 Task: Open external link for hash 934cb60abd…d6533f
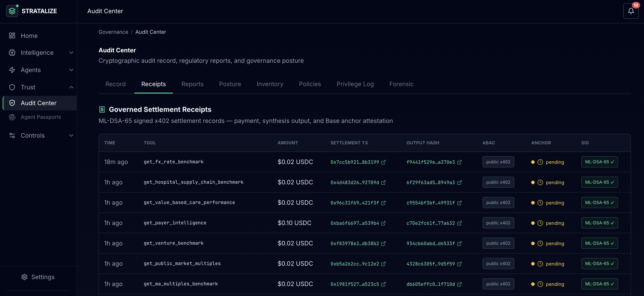pyautogui.click(x=459, y=243)
